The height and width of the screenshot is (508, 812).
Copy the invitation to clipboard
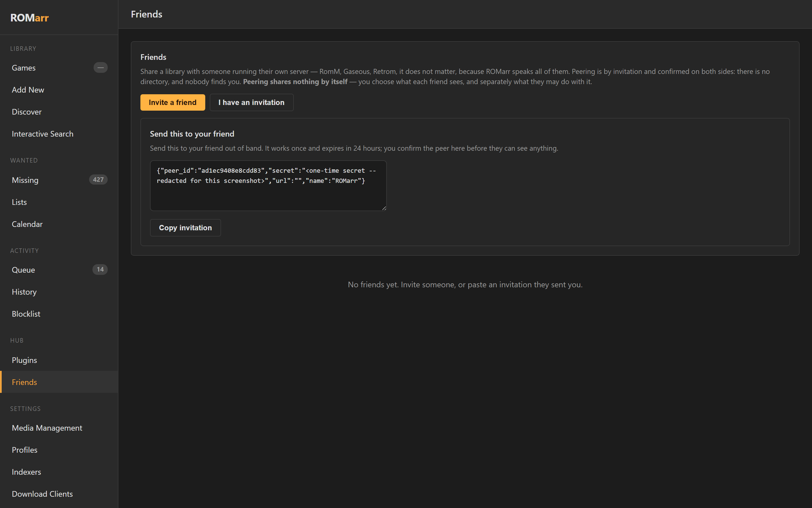click(x=185, y=228)
